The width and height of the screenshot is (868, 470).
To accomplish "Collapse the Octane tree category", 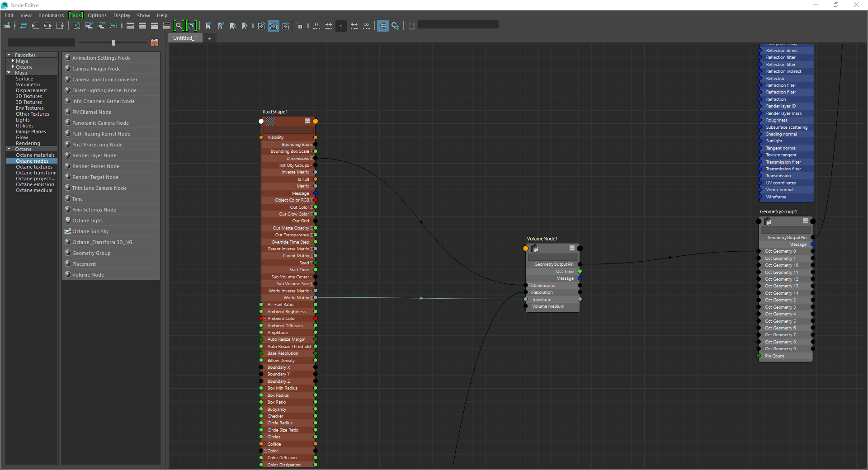I will (9, 149).
